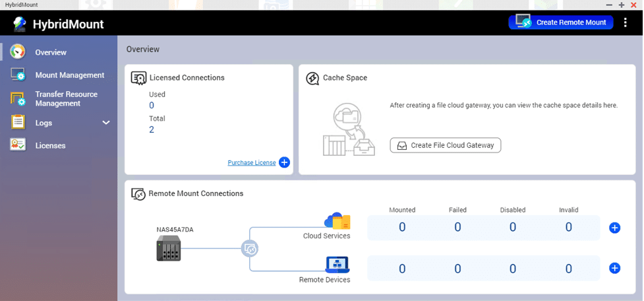This screenshot has height=301, width=644.
Task: Click the Failed column header
Action: click(457, 210)
